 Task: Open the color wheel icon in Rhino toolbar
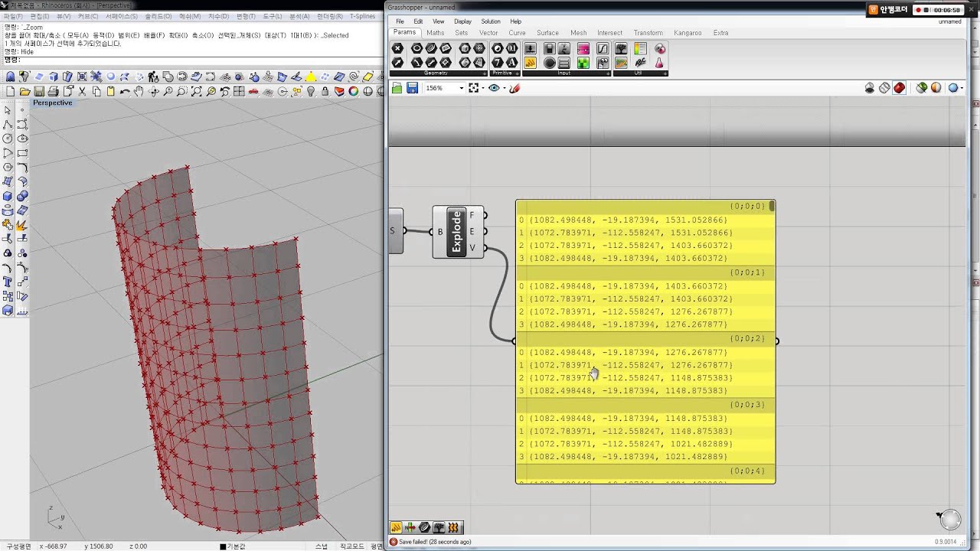(354, 91)
